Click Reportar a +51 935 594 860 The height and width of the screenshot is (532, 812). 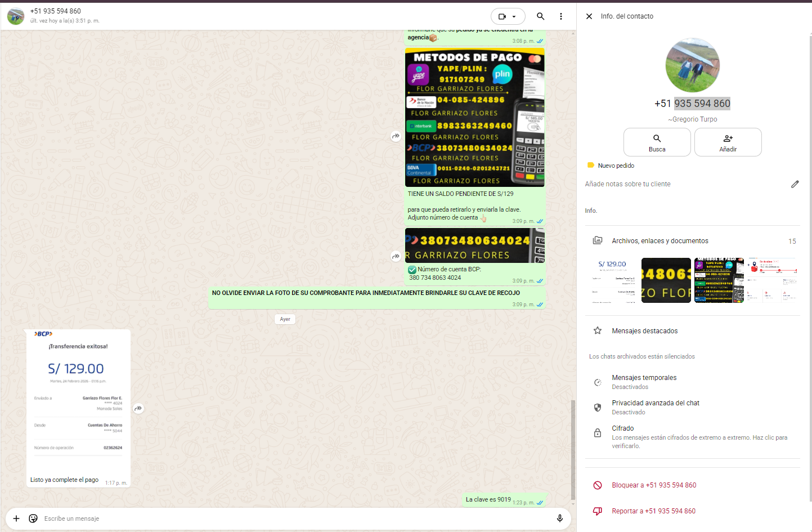tap(653, 511)
